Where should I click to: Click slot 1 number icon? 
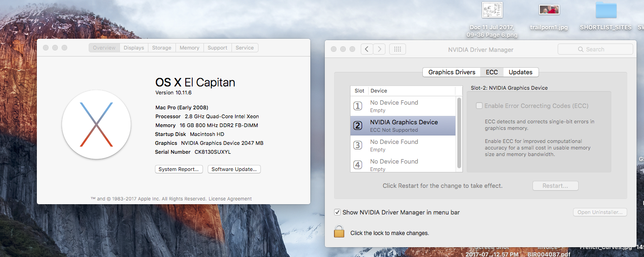coord(358,106)
